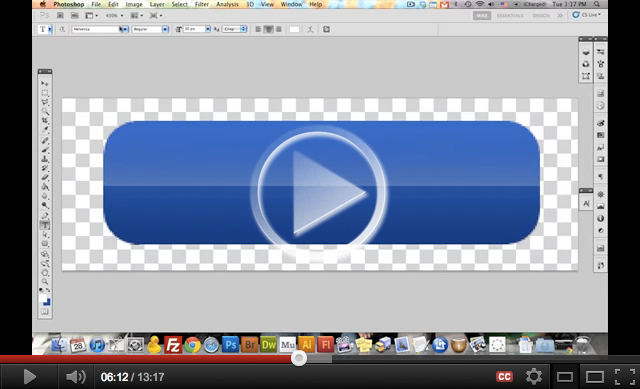This screenshot has height=389, width=640.
Task: Select the Brush tool
Action: point(44,150)
